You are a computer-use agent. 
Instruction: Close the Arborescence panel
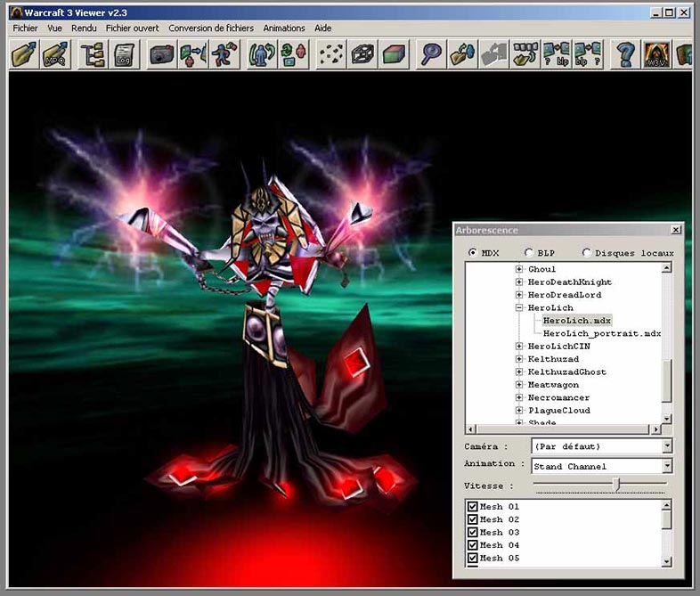coord(676,230)
